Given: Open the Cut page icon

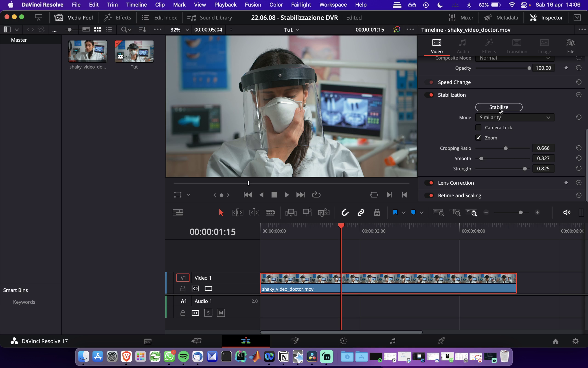Looking at the screenshot, I should click(197, 341).
